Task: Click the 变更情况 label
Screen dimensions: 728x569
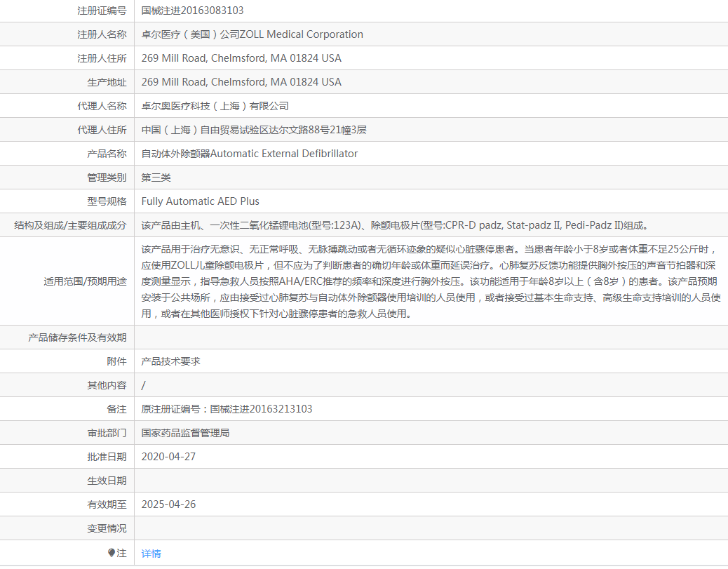Action: [107, 528]
